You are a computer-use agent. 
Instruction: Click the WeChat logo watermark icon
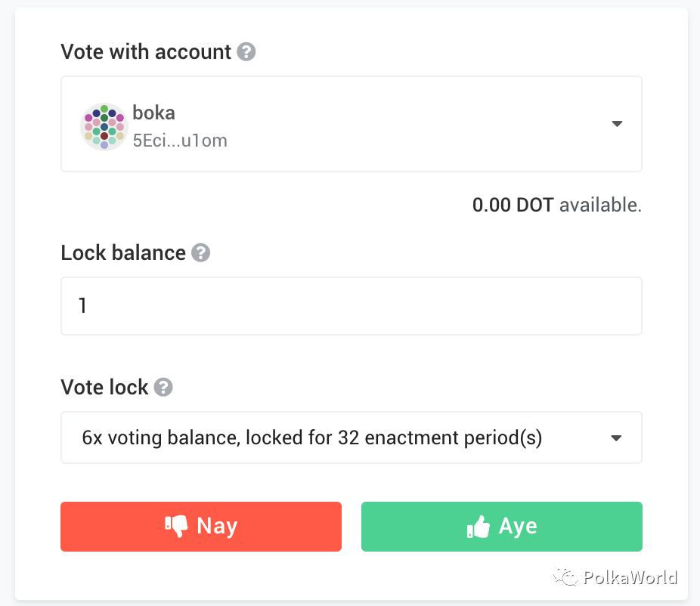click(565, 578)
